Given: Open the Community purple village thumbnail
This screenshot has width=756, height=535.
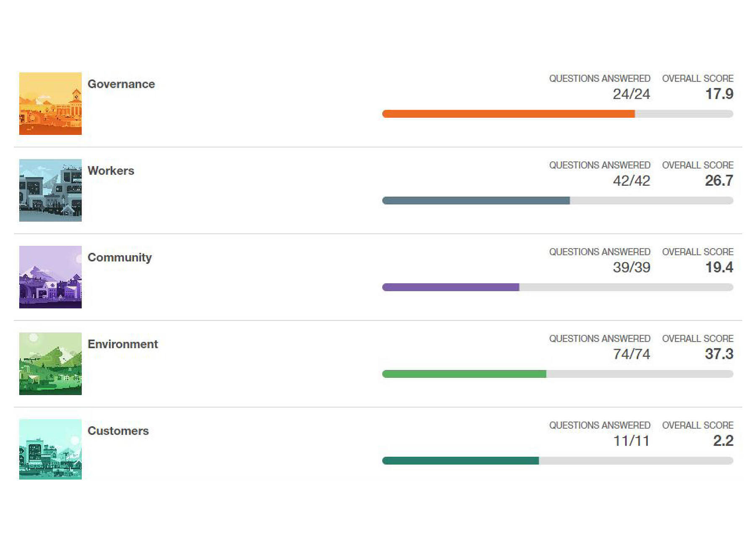Looking at the screenshot, I should tap(50, 277).
